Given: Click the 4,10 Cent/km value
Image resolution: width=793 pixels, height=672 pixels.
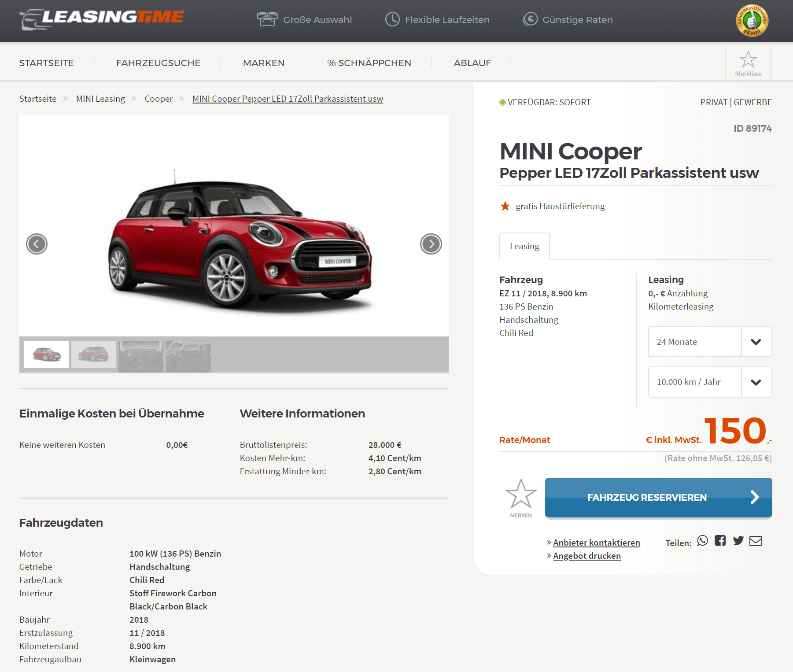Looking at the screenshot, I should click(395, 458).
